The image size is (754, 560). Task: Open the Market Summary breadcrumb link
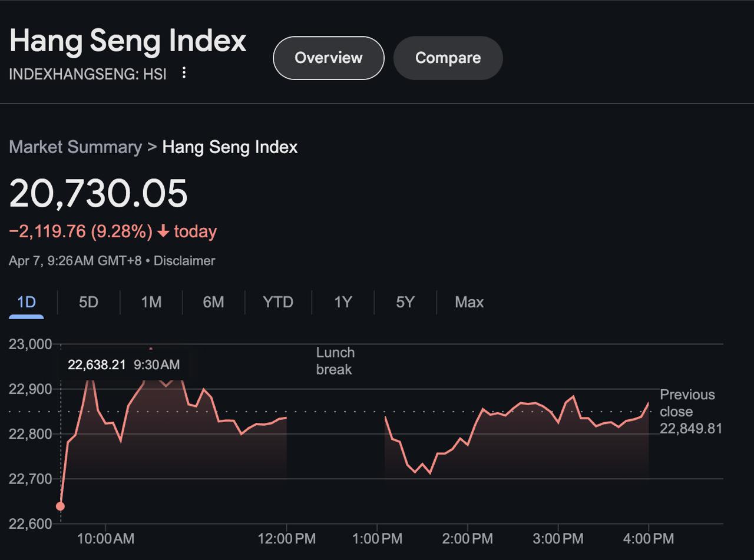75,147
